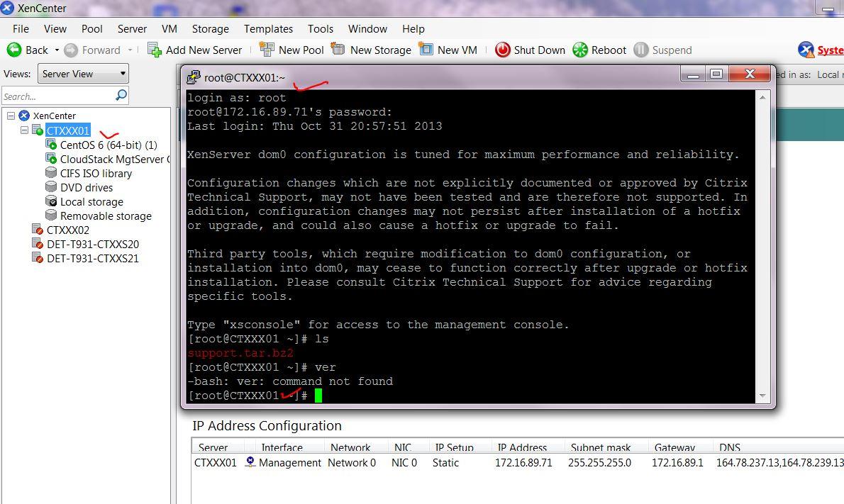844x504 pixels.
Task: Click the Forward navigation button
Action: pos(92,50)
